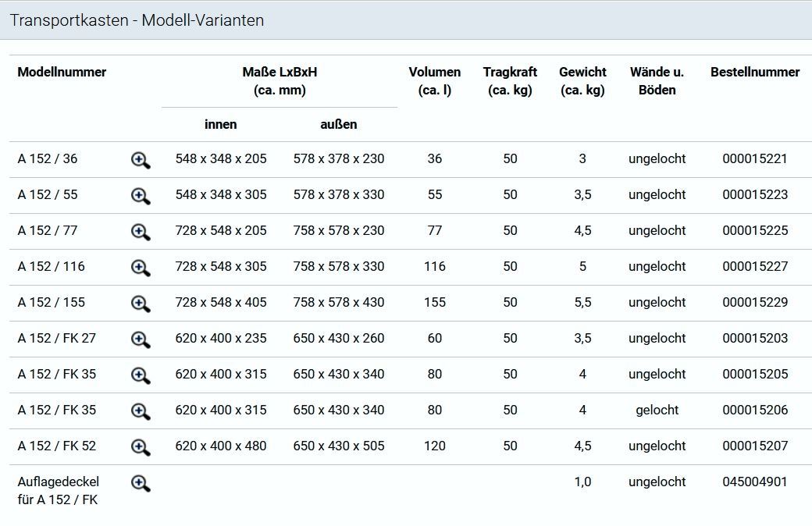812x526 pixels.
Task: Open magnifier in the row with order number 000015205
Action: pyautogui.click(x=141, y=375)
